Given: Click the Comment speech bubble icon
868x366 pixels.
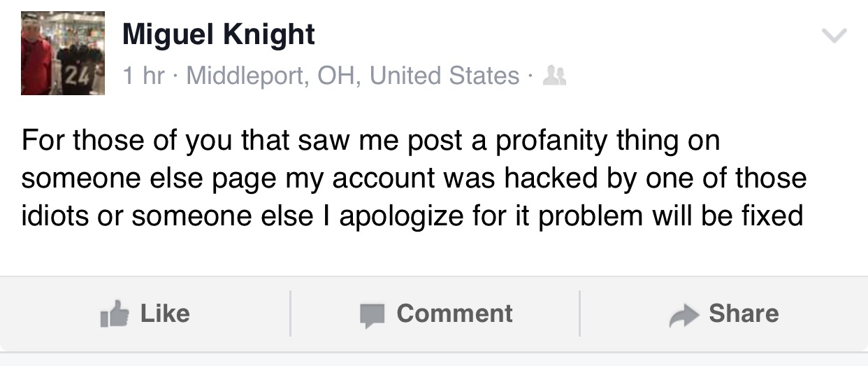Looking at the screenshot, I should tap(372, 315).
